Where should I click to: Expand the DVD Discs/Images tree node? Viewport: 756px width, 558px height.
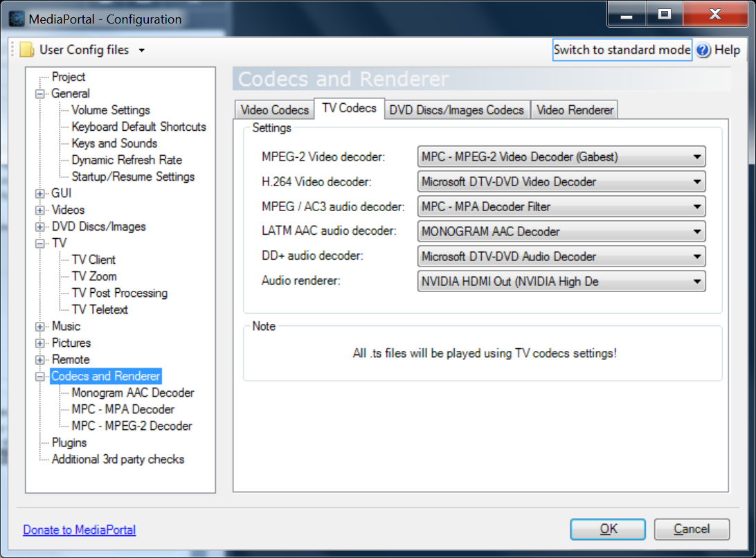40,226
